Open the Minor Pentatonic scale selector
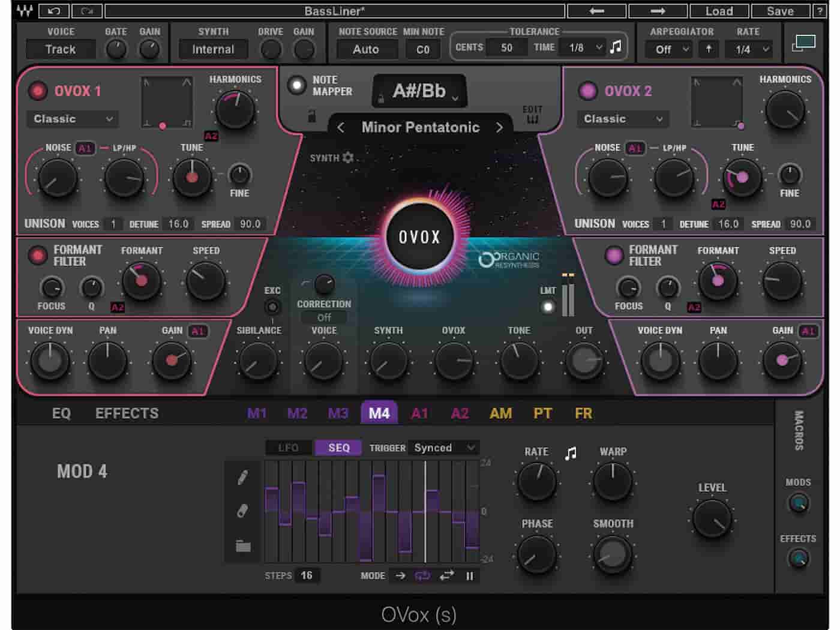 tap(420, 127)
